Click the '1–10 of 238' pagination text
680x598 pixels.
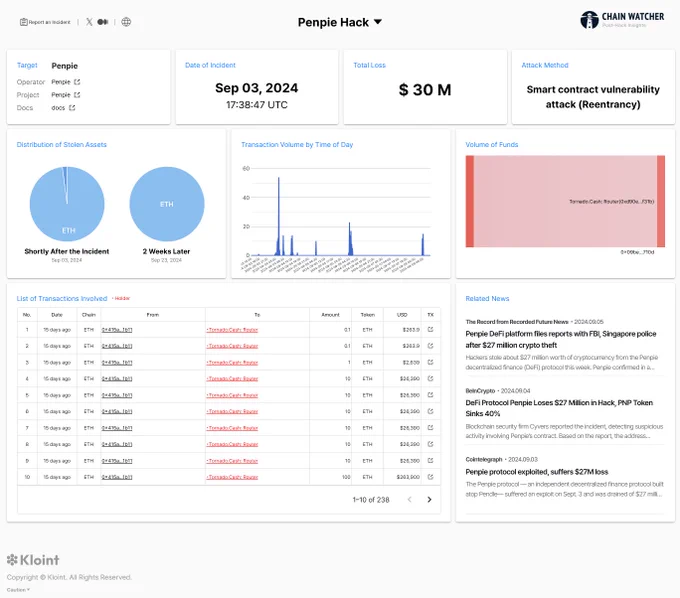click(371, 500)
